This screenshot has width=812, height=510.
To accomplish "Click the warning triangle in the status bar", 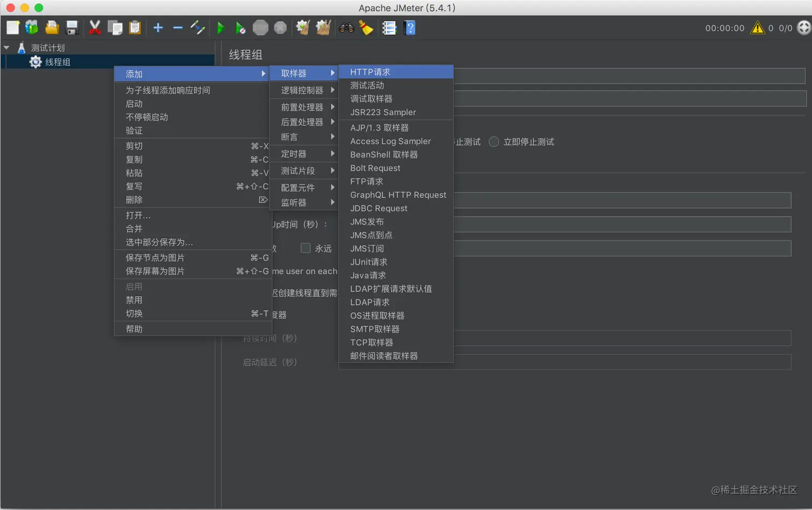I will pyautogui.click(x=758, y=28).
